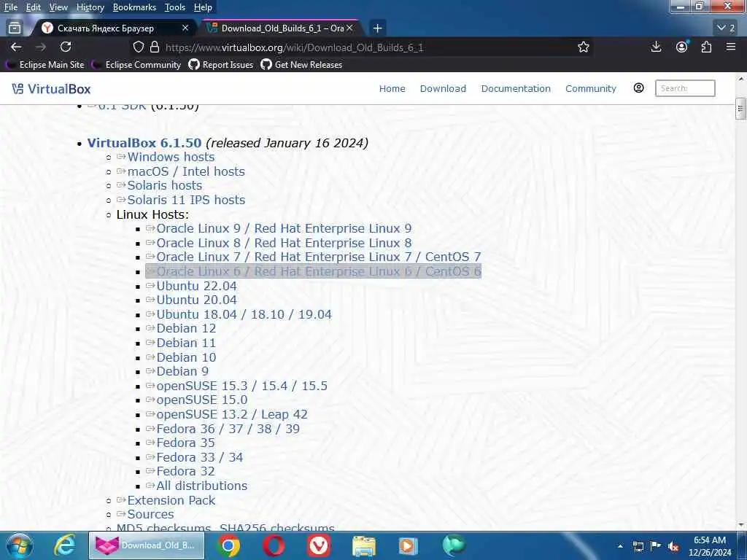Download the macOS / Intel hosts build

point(186,171)
